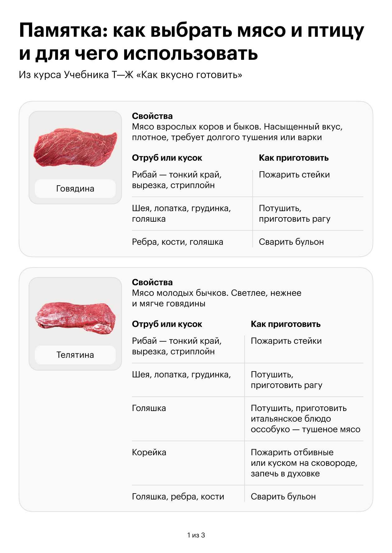Click Как приготовить header in veal table
392x553 pixels.
[286, 324]
